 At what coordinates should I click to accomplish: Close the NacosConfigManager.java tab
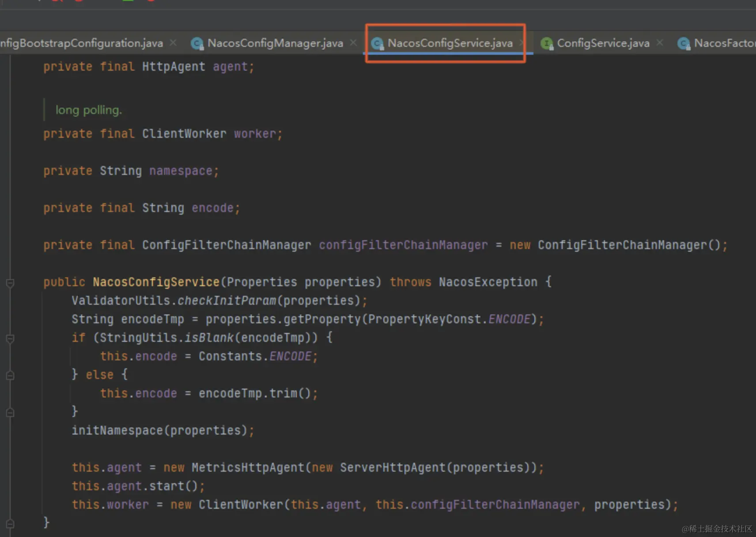(353, 43)
